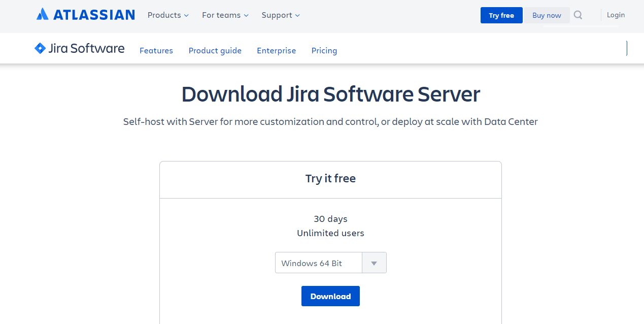Viewport: 644px width, 324px height.
Task: Click the Try free button
Action: point(501,15)
